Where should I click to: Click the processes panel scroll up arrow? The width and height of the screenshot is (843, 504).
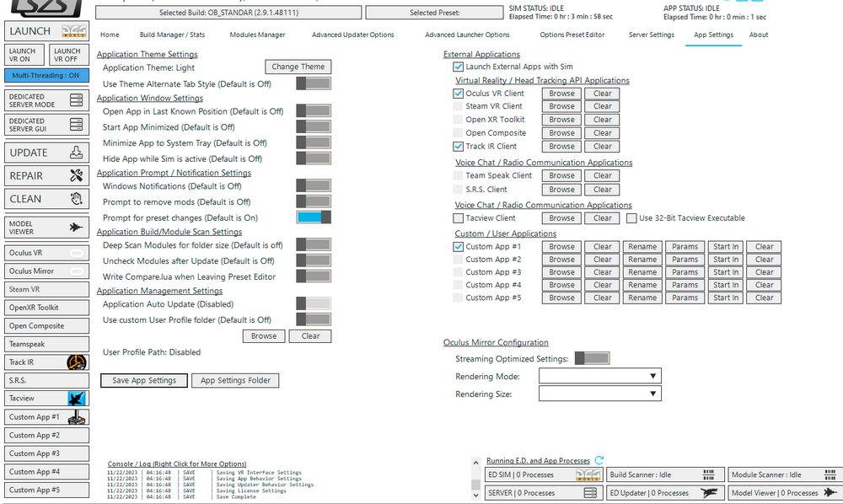coord(475,462)
